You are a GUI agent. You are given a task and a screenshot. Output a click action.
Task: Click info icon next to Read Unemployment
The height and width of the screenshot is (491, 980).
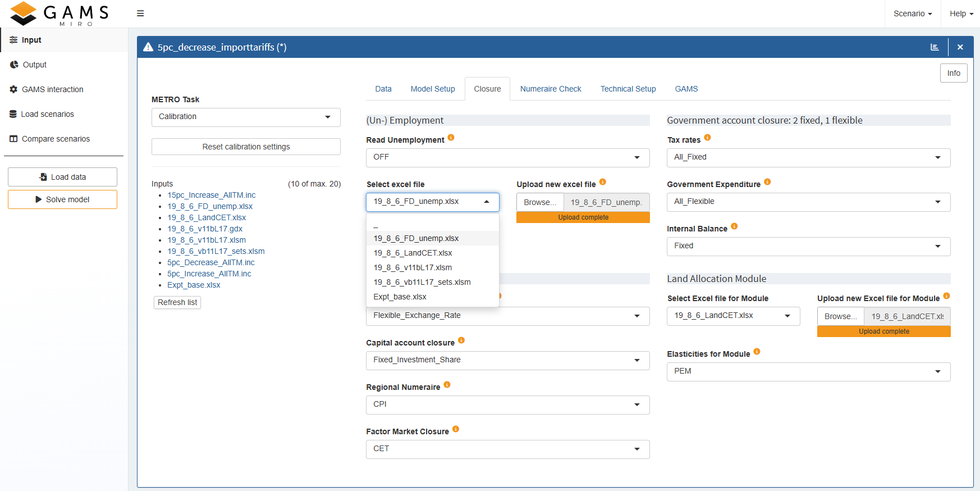tap(451, 138)
